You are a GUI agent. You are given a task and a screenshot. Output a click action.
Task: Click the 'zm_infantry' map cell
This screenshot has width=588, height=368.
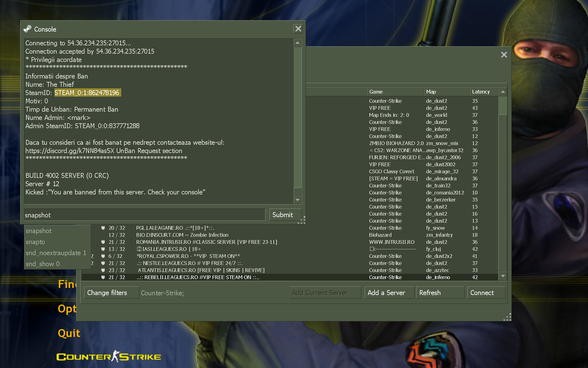439,235
